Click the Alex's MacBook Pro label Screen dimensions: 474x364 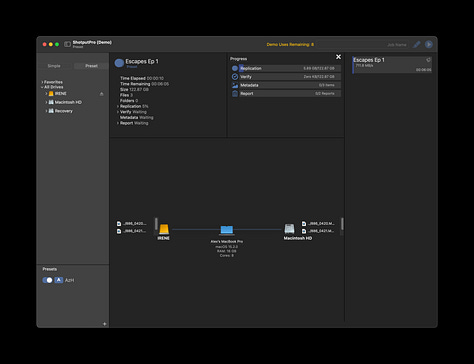[x=227, y=241]
